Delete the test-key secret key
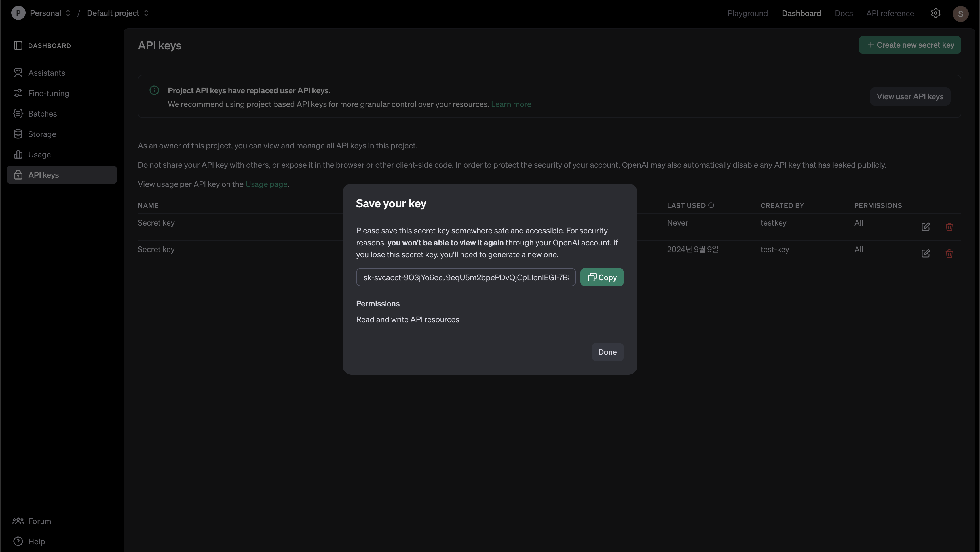Screen dimensions: 980x552 click(949, 254)
